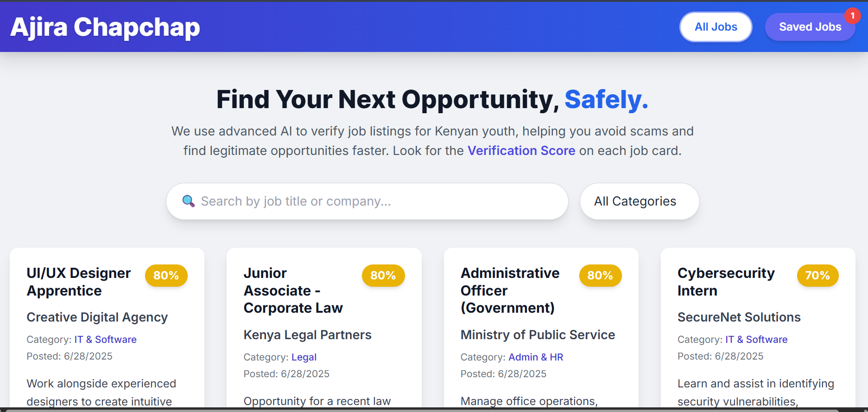The image size is (868, 412).
Task: Open the All Categories dropdown
Action: point(639,201)
